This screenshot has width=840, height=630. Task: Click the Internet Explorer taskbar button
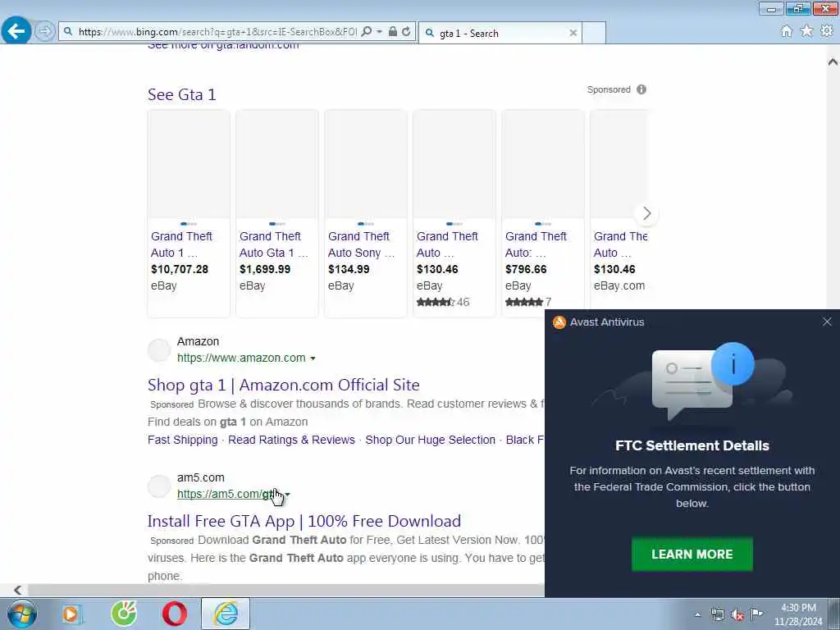click(x=226, y=614)
